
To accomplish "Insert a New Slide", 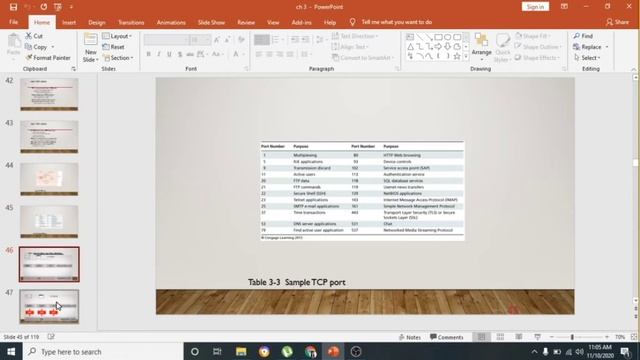I will coord(91,48).
